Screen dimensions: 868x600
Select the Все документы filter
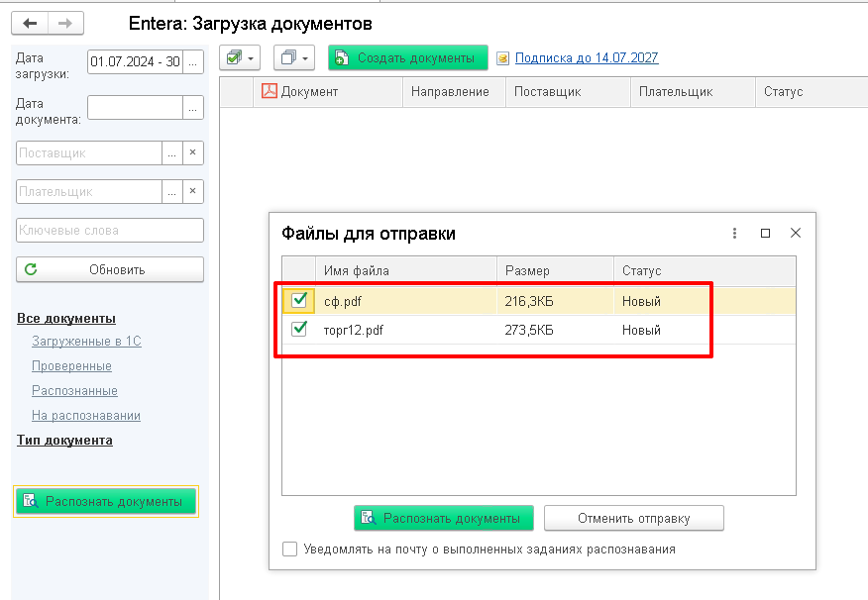point(66,319)
